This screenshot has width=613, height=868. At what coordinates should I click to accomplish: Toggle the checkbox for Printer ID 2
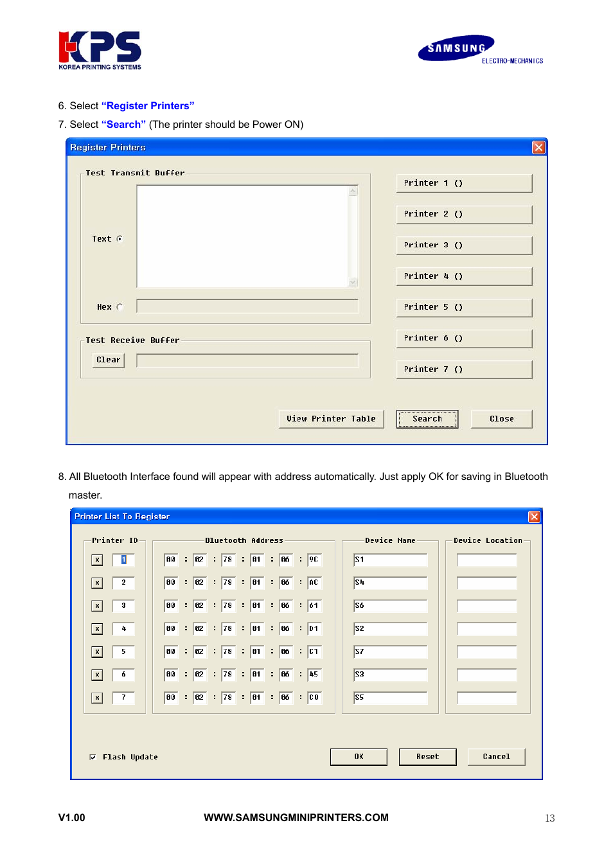(97, 583)
